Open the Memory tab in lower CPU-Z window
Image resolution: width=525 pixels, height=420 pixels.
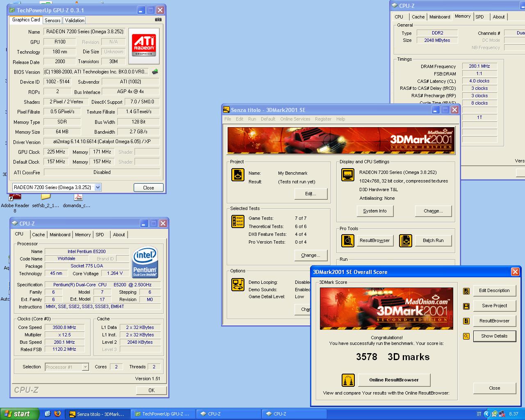(x=83, y=235)
